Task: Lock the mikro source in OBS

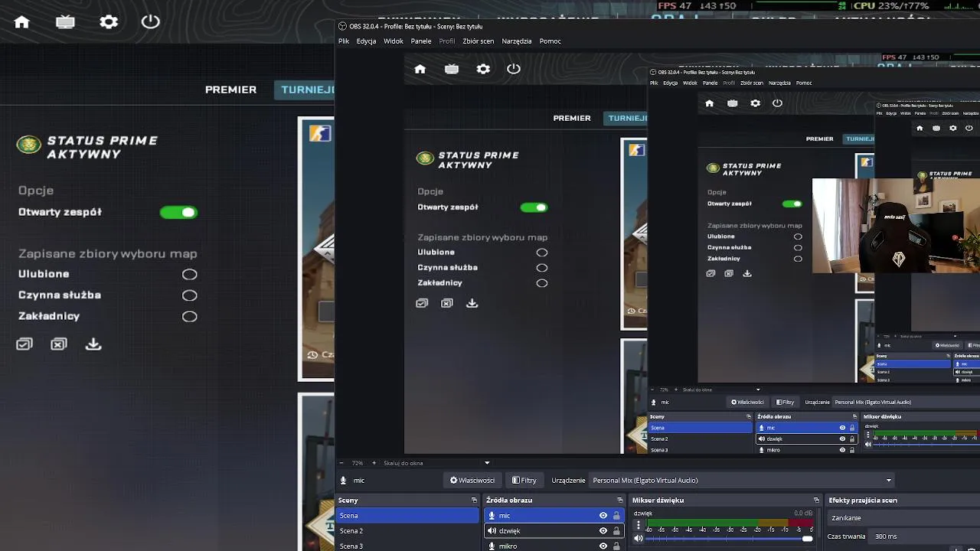Action: click(x=616, y=546)
